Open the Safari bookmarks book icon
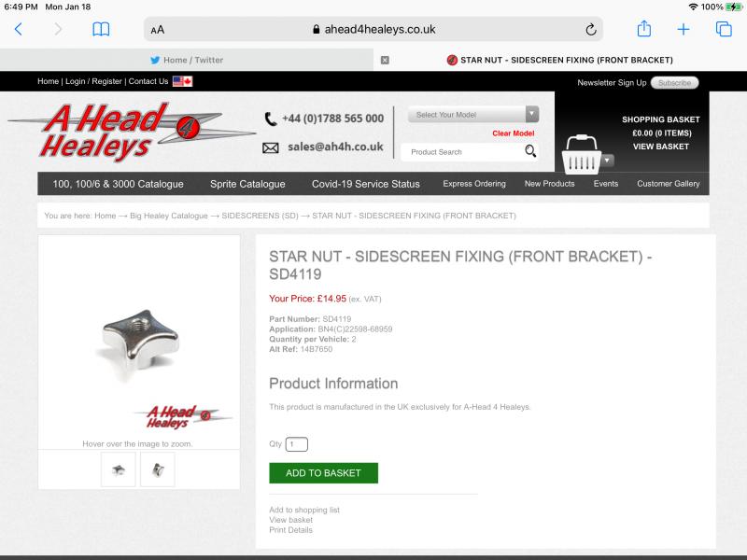The height and width of the screenshot is (560, 747). click(101, 30)
